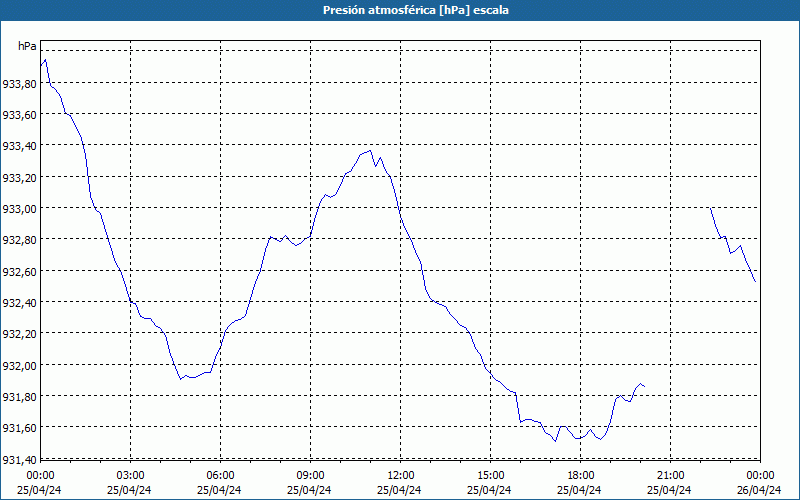Click the 18:00 time axis label
This screenshot has width=800, height=500.
coord(581,476)
